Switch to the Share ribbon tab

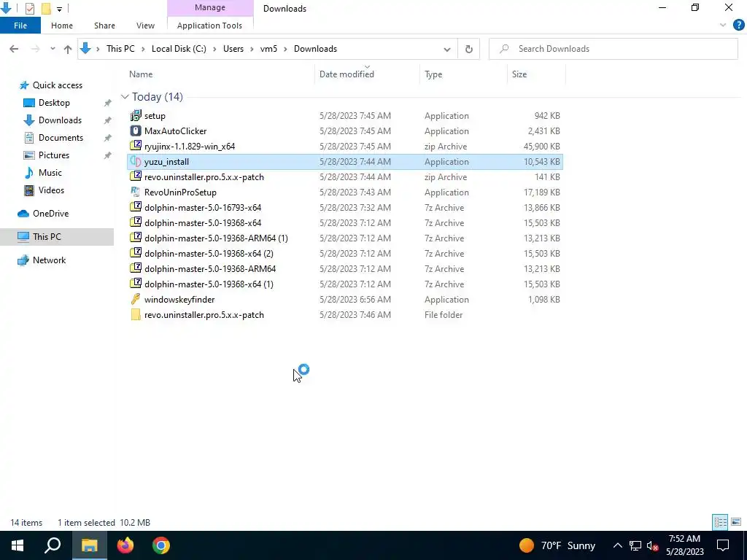coord(104,26)
